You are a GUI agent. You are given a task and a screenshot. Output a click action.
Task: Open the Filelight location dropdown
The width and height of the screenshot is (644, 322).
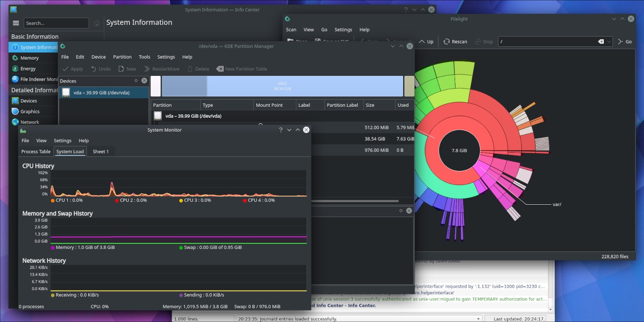pyautogui.click(x=609, y=42)
